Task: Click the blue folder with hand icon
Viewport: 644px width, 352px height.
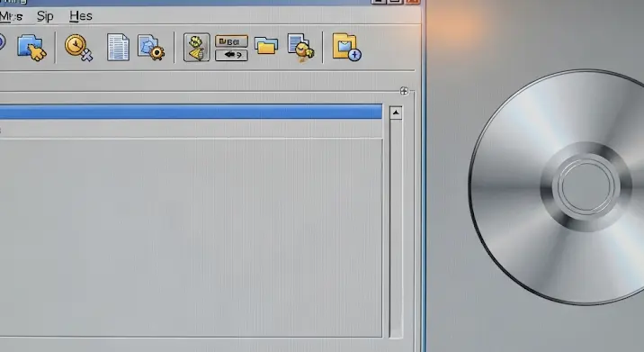Action: (31, 48)
